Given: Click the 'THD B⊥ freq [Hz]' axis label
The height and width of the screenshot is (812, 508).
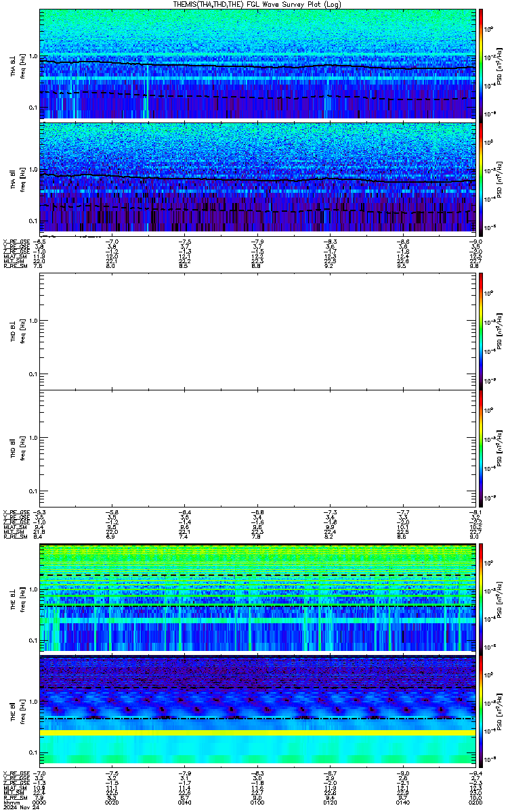Looking at the screenshot, I should point(17,331).
